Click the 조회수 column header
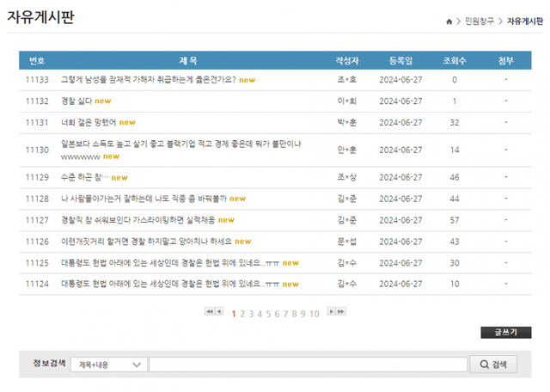550x392 pixels. (x=454, y=61)
